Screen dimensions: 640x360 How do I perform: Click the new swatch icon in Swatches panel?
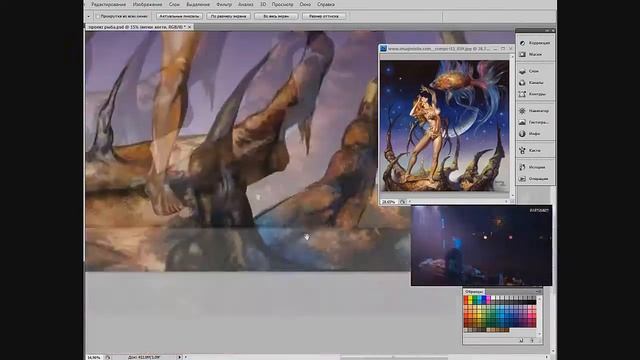[x=521, y=340]
